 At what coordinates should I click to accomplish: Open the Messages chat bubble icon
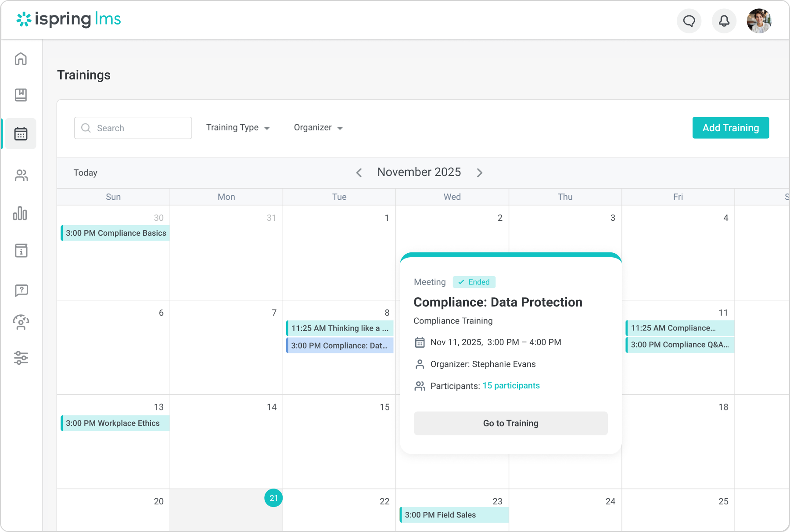[x=689, y=20]
